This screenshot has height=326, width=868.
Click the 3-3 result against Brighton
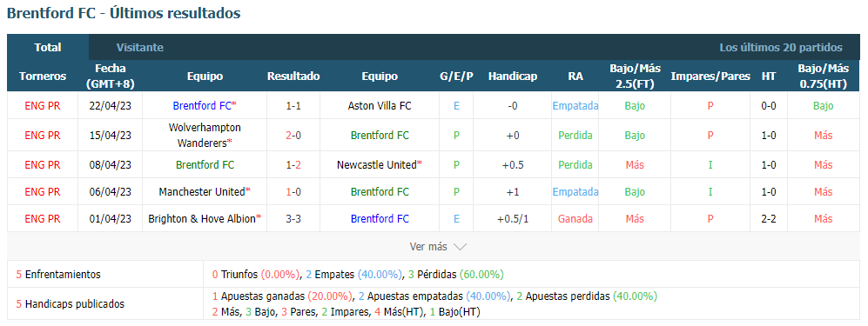293,219
